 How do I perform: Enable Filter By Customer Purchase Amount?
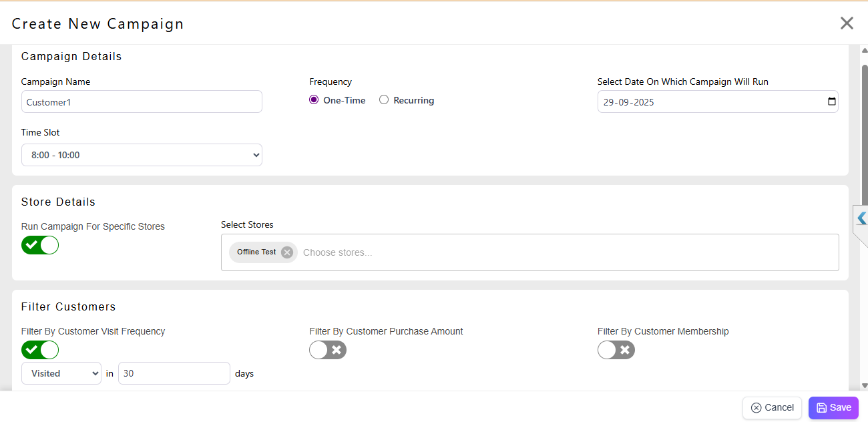pyautogui.click(x=328, y=350)
